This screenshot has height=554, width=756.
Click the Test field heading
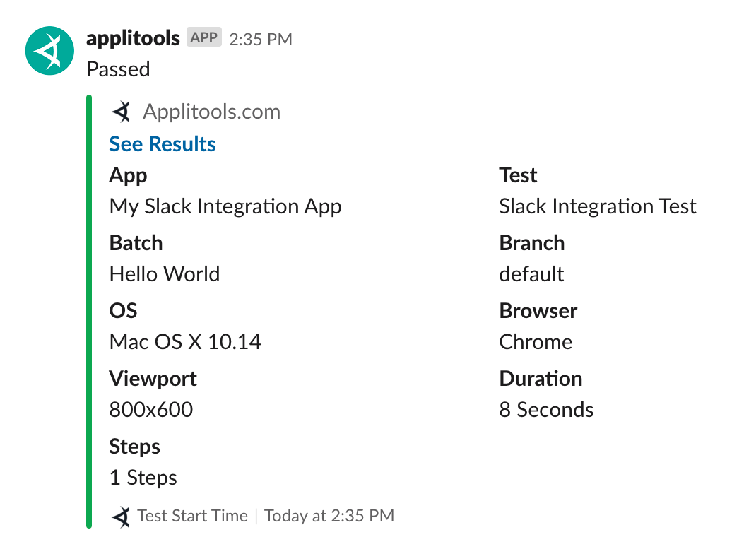pos(518,175)
